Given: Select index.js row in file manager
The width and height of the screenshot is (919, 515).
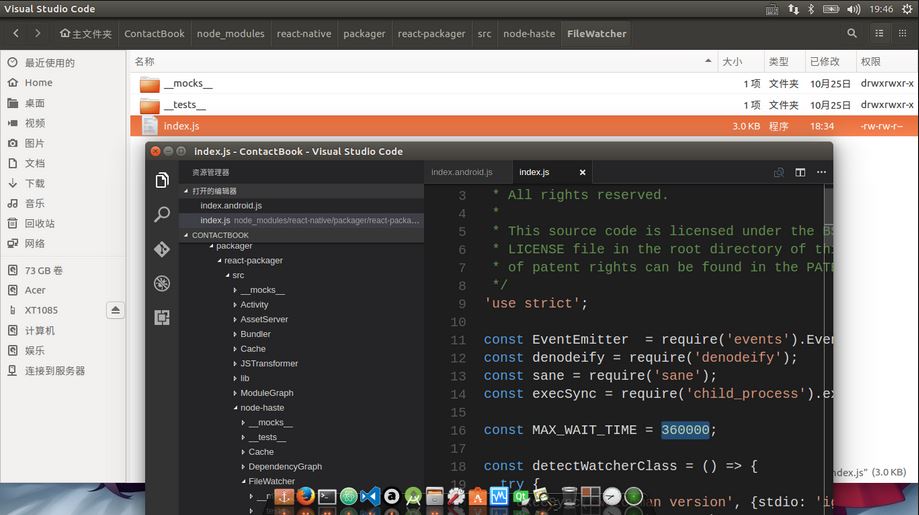Looking at the screenshot, I should 524,126.
